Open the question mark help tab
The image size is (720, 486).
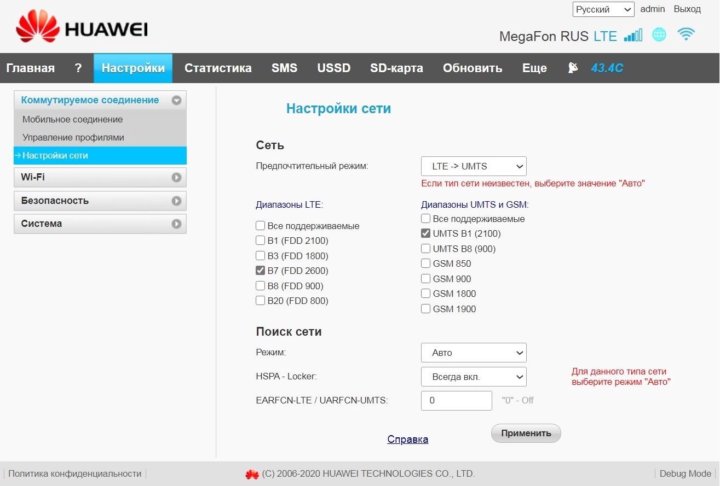click(78, 68)
